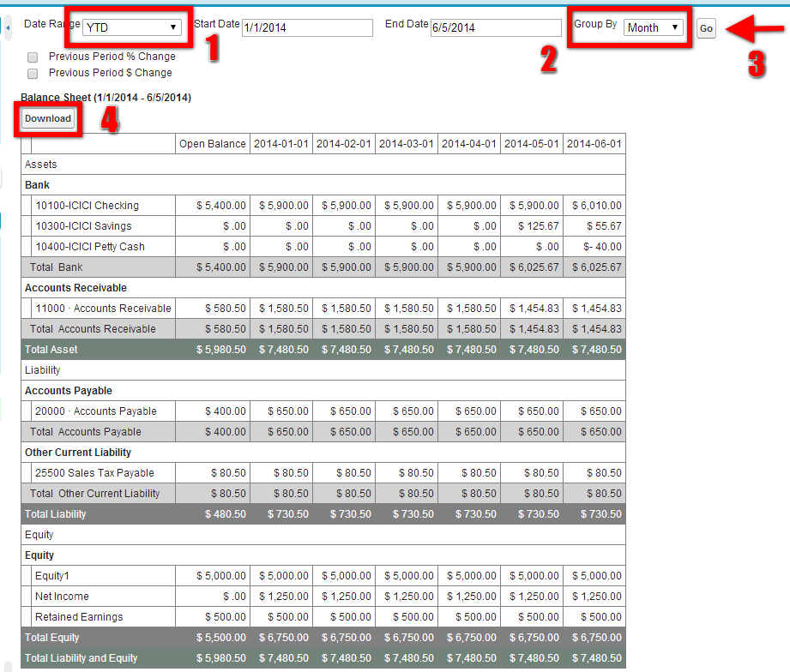Enable Previous Period % Change checkbox
This screenshot has width=790, height=672.
[33, 57]
